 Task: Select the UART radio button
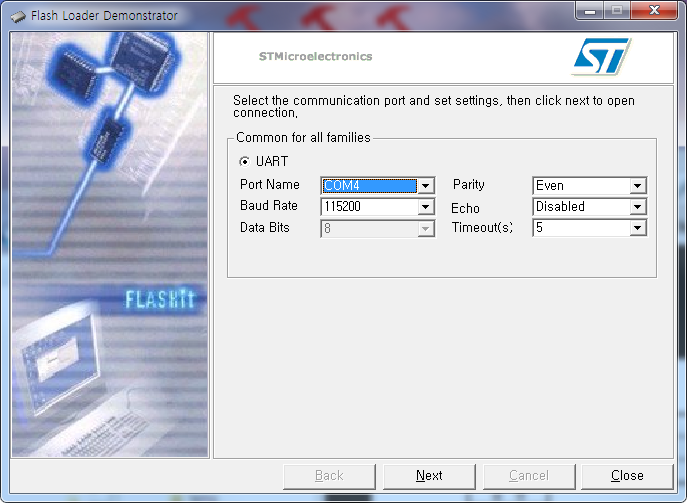tap(244, 162)
